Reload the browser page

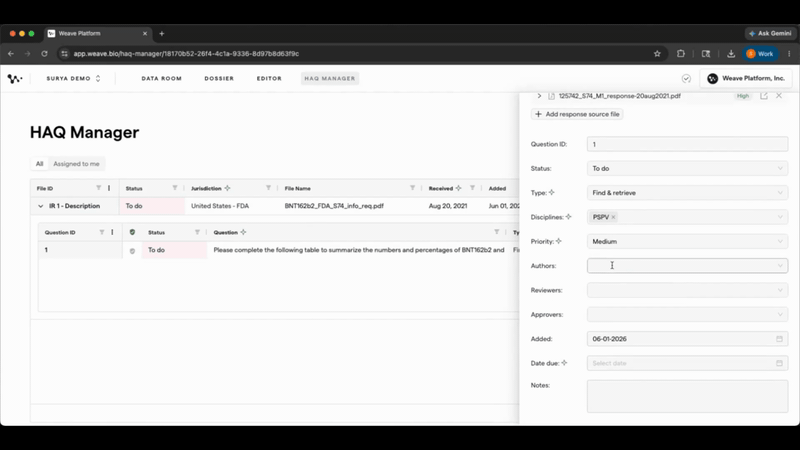pos(44,54)
